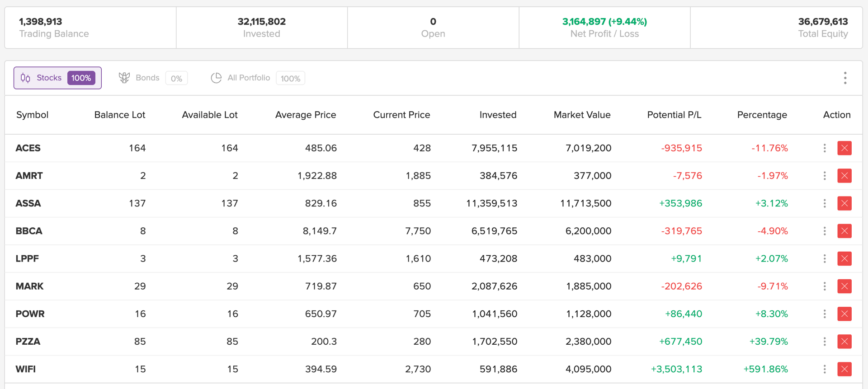Sort by the Current Price column header

[401, 115]
